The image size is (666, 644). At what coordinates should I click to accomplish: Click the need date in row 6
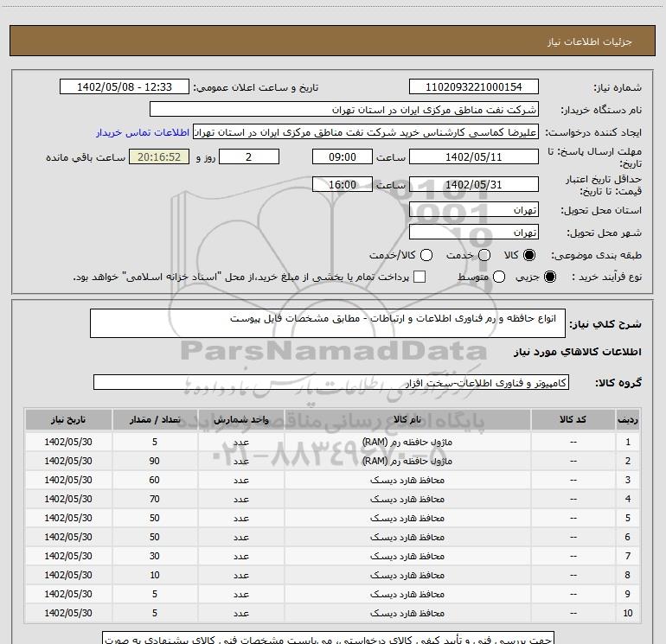click(x=68, y=537)
